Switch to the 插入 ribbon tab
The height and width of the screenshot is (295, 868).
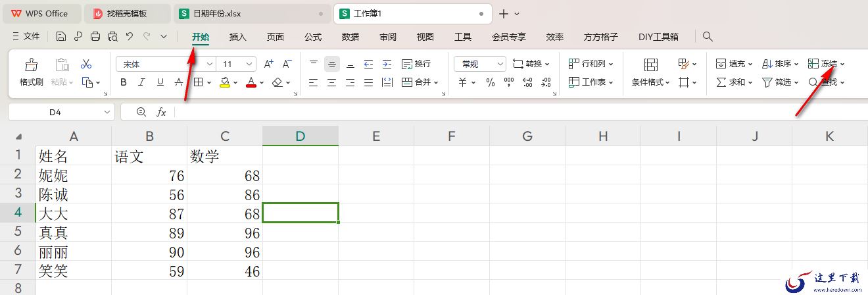click(x=237, y=37)
